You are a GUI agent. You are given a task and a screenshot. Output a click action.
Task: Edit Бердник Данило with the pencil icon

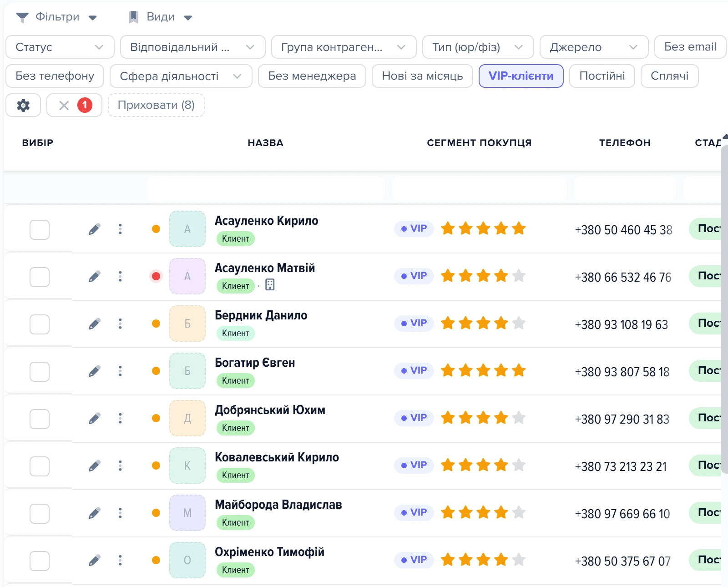point(95,324)
